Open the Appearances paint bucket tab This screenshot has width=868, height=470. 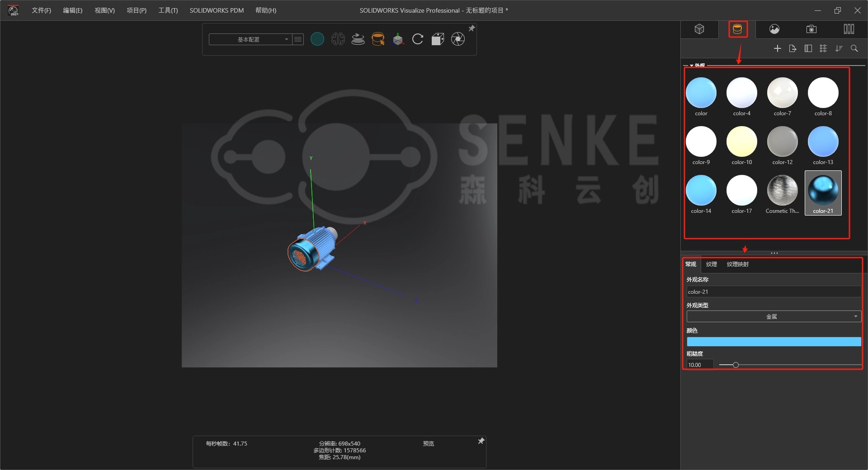(x=737, y=29)
